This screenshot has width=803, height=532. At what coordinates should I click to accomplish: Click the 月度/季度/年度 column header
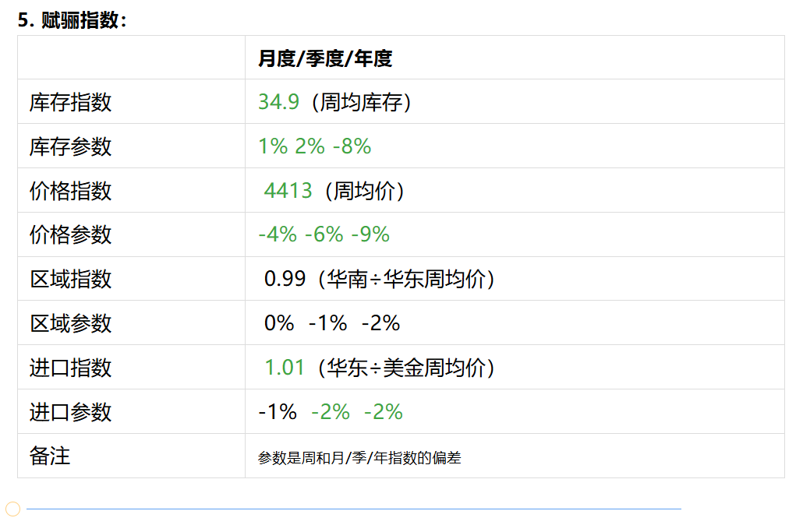(x=325, y=58)
